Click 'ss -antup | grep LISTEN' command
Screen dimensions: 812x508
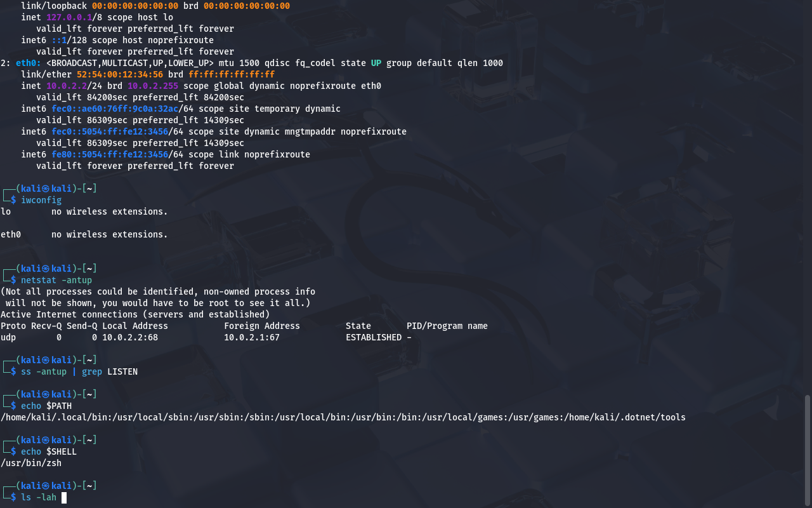coord(79,371)
